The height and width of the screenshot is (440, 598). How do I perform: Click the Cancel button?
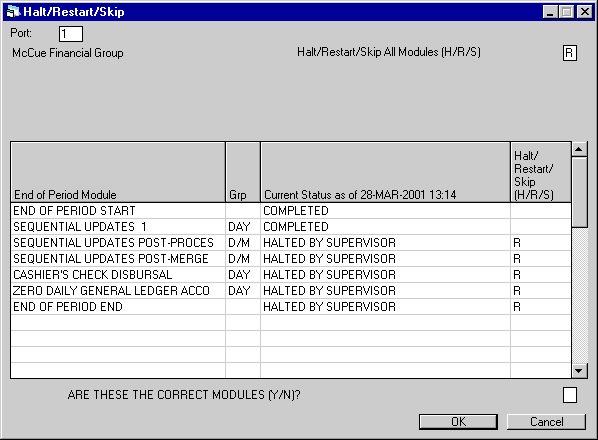click(x=546, y=422)
